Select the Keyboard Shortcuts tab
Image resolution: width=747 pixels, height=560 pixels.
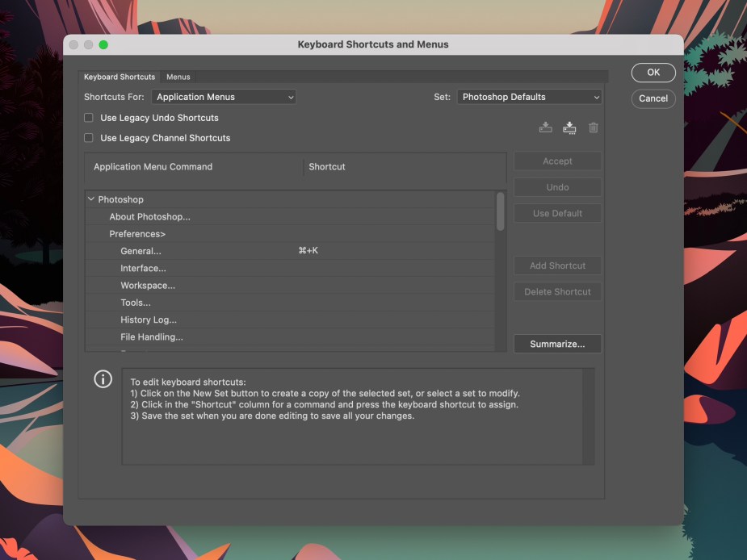click(x=119, y=77)
